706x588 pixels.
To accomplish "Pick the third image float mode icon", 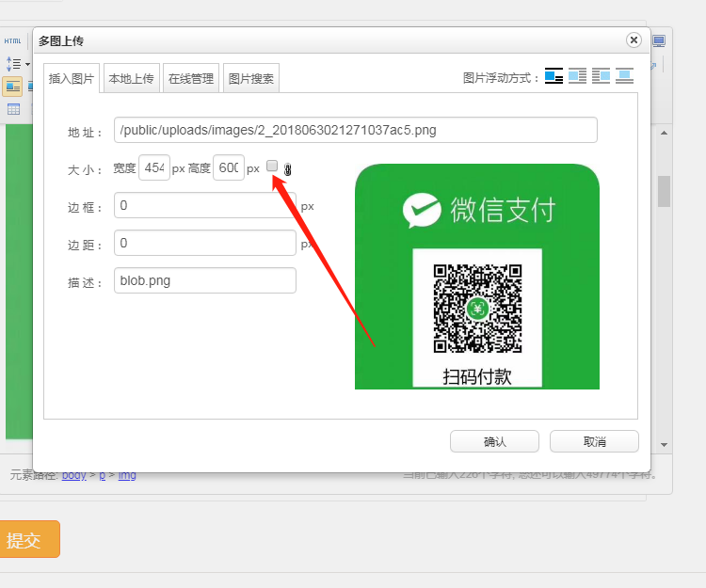I will 601,76.
